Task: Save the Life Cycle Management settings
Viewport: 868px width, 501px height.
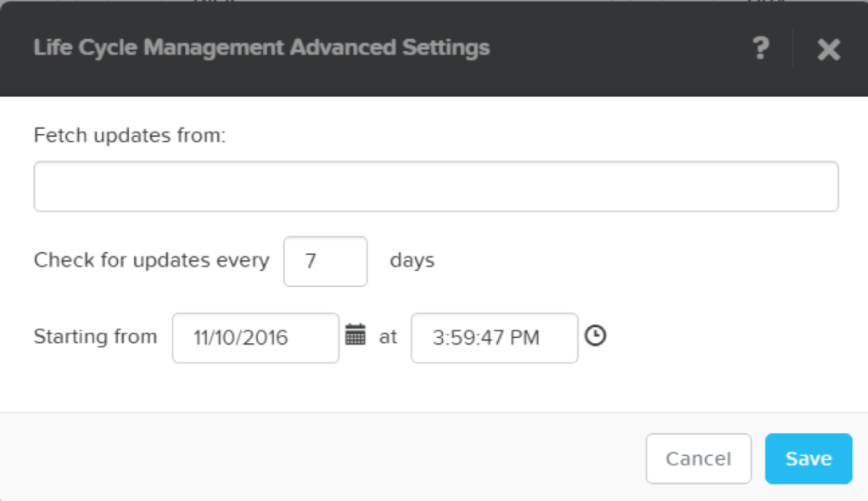Action: pyautogui.click(x=807, y=458)
